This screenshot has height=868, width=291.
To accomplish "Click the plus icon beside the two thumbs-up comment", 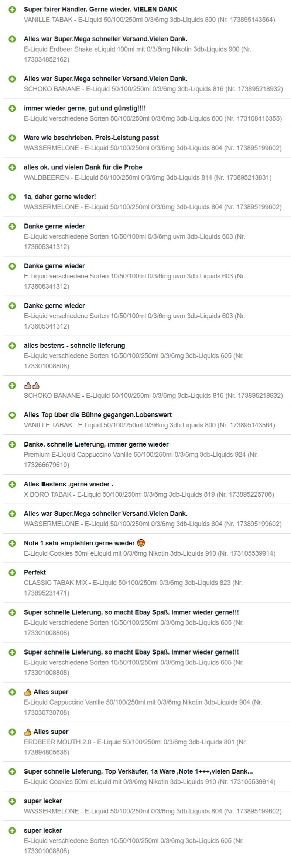I will point(12,386).
